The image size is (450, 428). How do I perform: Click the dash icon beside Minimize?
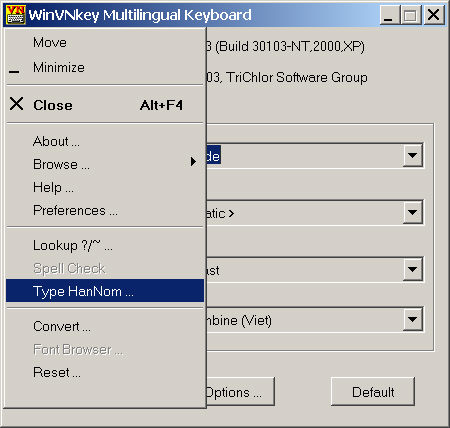point(14,71)
